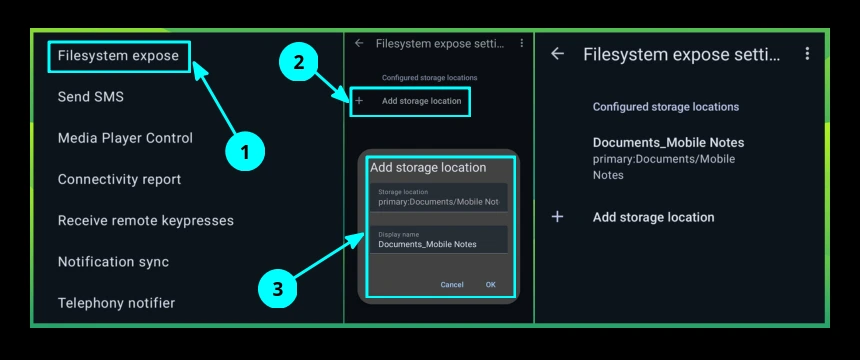
Task: Go back using the middle panel arrow
Action: [359, 43]
